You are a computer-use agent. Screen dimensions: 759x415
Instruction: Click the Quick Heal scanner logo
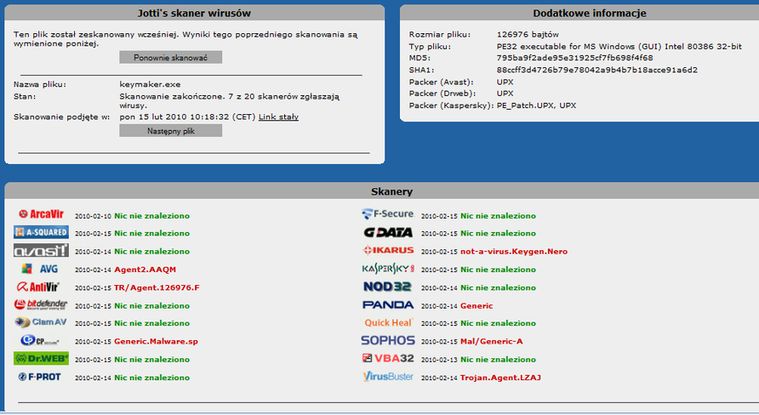pyautogui.click(x=388, y=323)
